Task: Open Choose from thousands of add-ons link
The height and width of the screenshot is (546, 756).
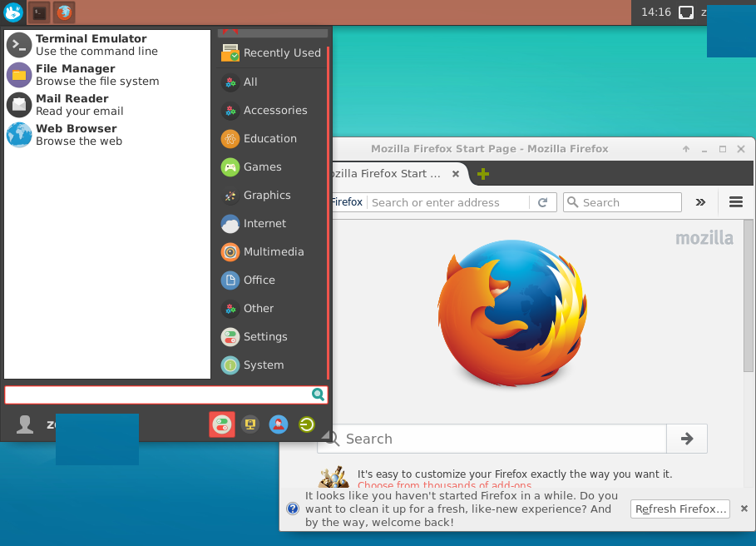Action: [445, 484]
